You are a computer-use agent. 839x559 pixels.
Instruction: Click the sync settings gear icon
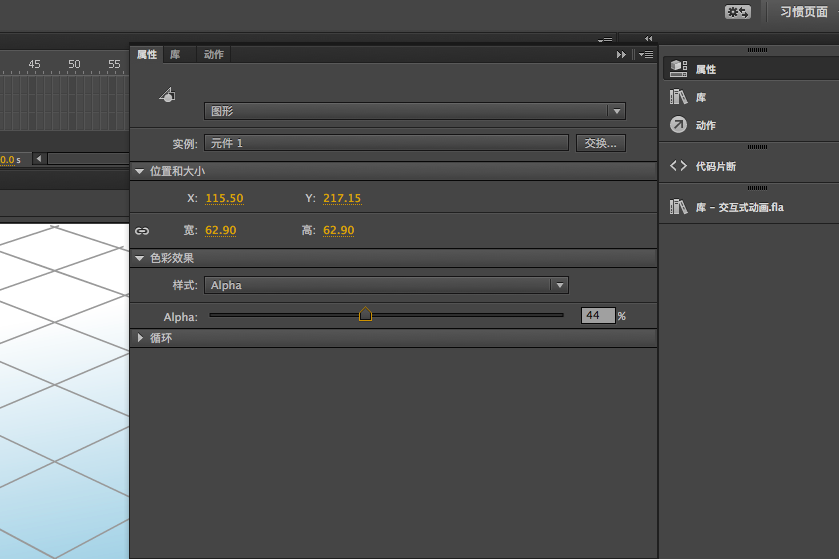738,12
